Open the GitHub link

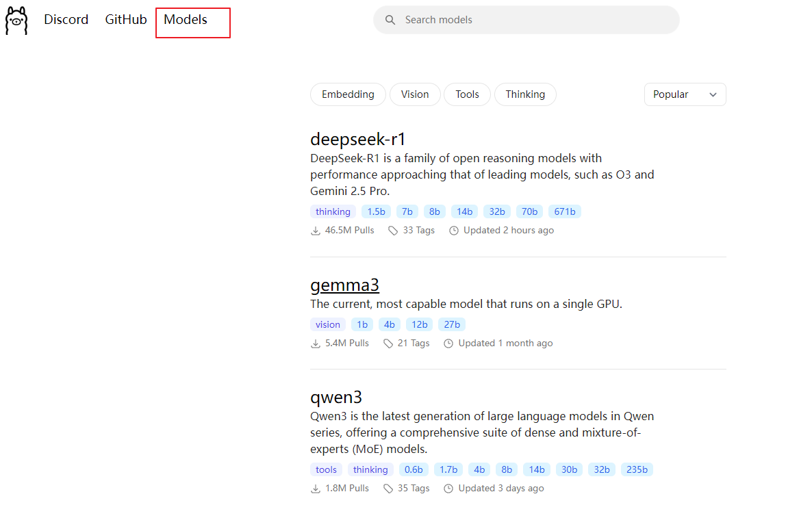pyautogui.click(x=126, y=20)
